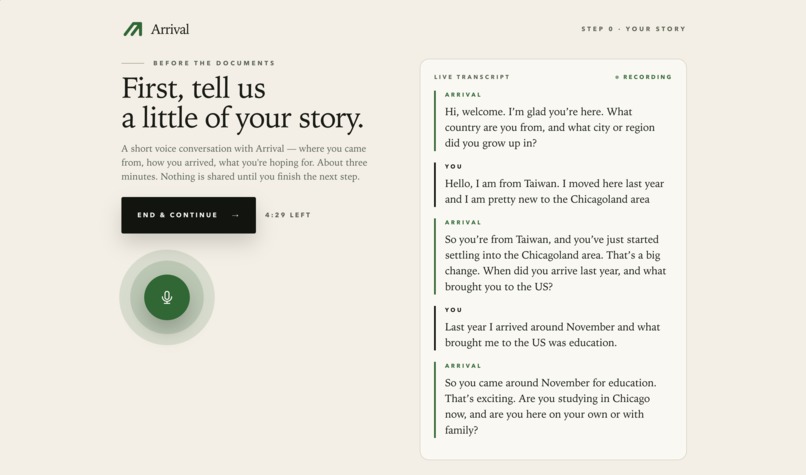Select Arrival's welcome message about country
The image size is (806, 475).
click(549, 127)
